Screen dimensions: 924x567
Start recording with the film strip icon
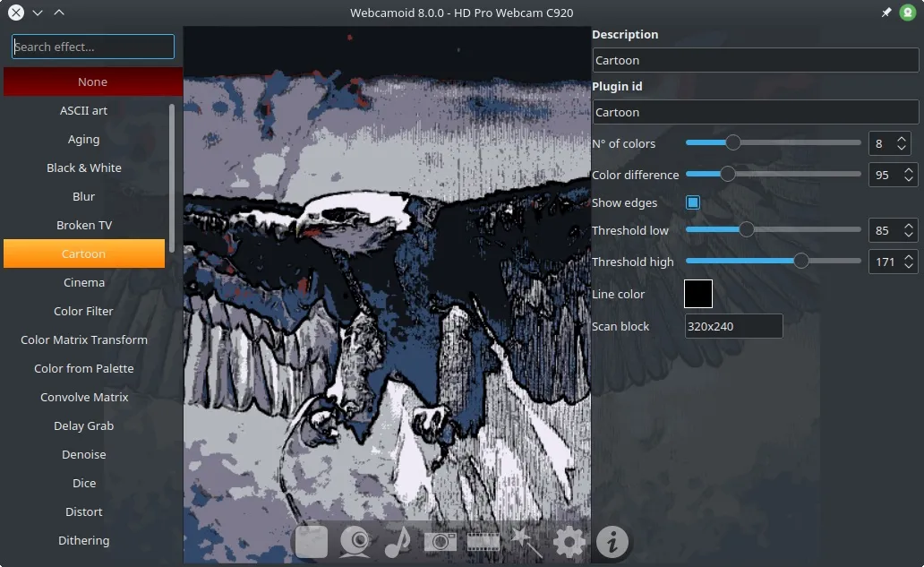(483, 542)
